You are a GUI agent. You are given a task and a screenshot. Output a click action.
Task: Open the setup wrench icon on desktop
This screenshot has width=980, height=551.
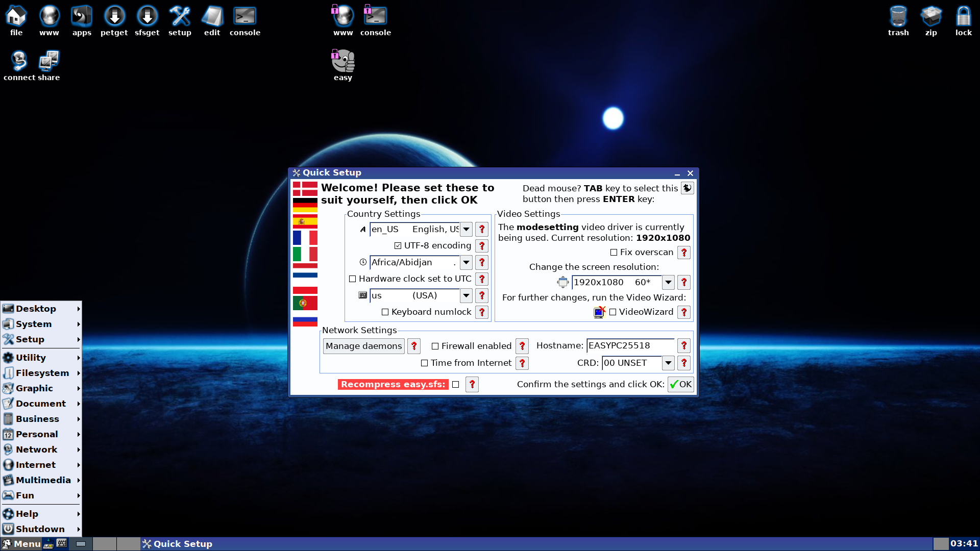coord(180,15)
